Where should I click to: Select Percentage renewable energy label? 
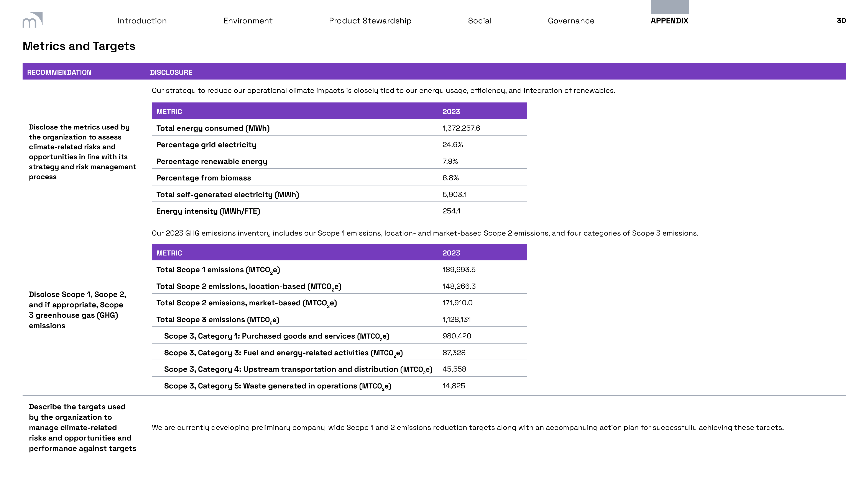212,162
